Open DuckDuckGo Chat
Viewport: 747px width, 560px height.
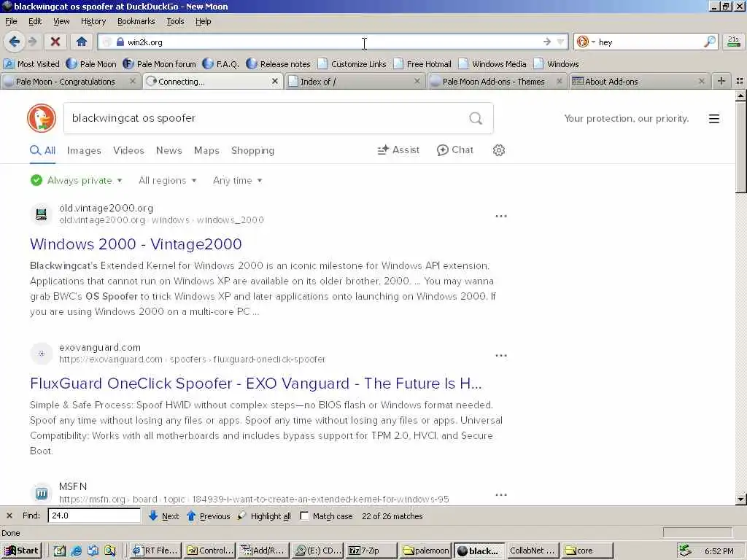pos(455,150)
